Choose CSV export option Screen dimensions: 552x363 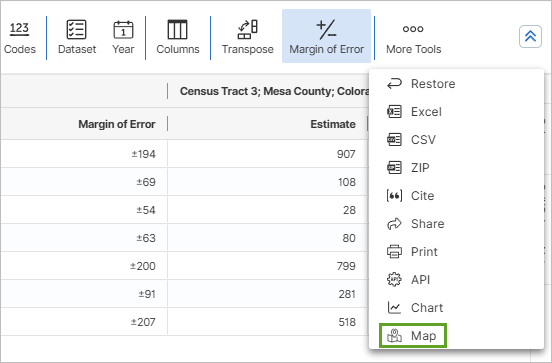pos(411,140)
